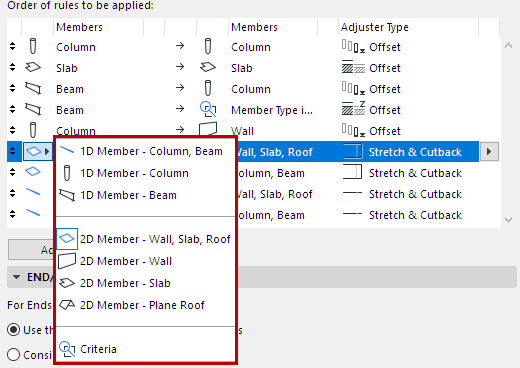The image size is (520, 368).
Task: Choose 2D Member - Wall from popup
Action: point(146,261)
